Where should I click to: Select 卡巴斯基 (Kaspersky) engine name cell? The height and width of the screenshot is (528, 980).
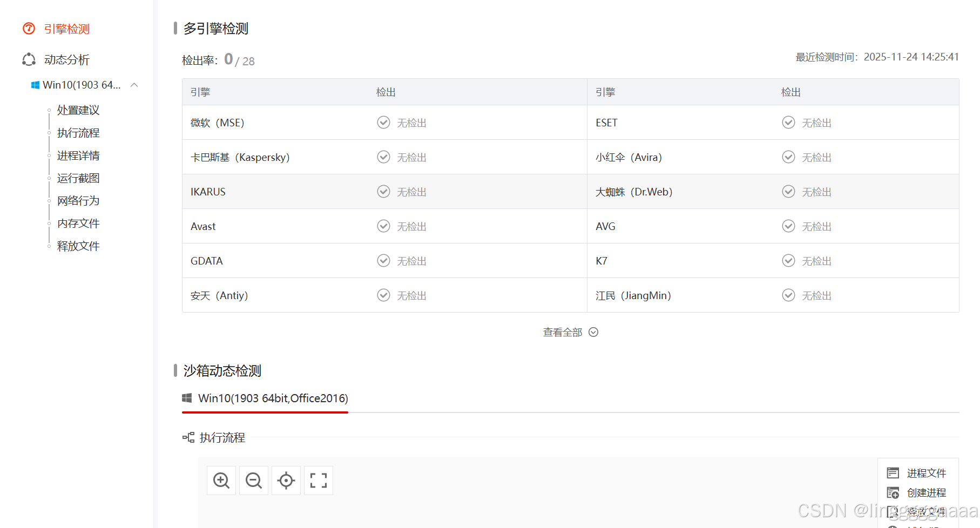240,158
